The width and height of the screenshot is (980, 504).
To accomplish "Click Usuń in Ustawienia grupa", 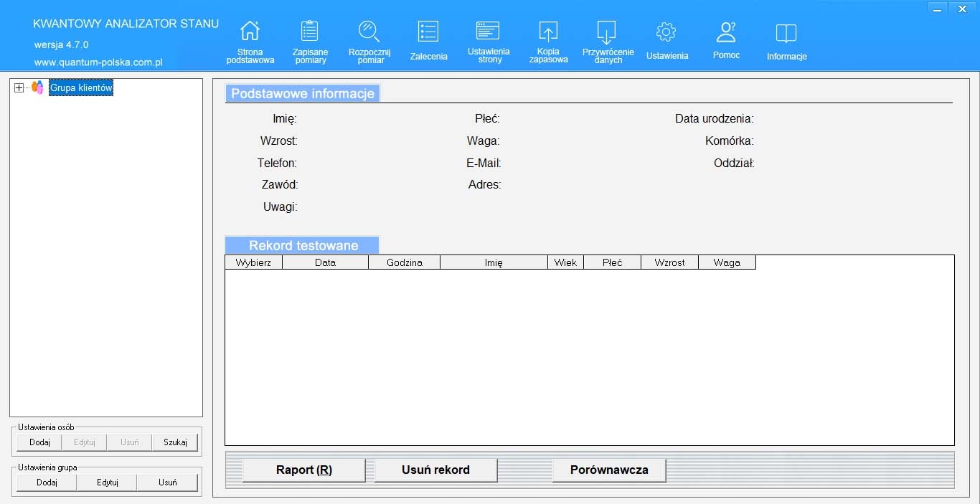I will pos(168,482).
